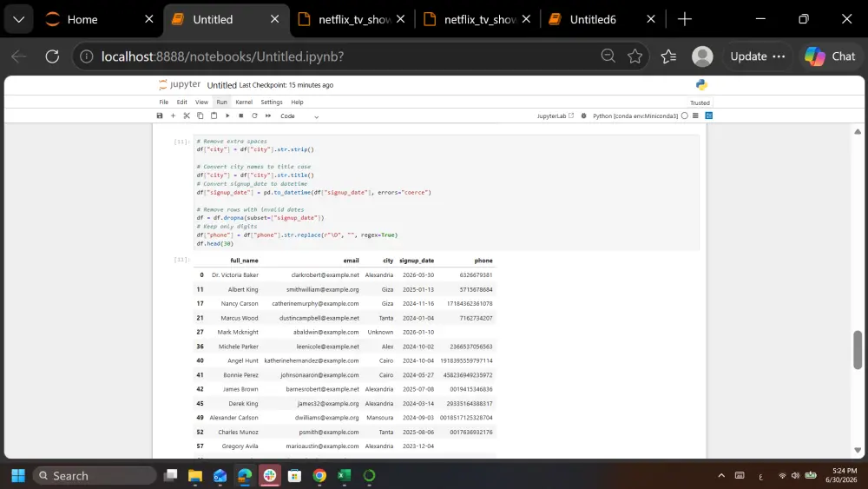The height and width of the screenshot is (489, 868).
Task: Click the Python logo icon
Action: click(701, 85)
